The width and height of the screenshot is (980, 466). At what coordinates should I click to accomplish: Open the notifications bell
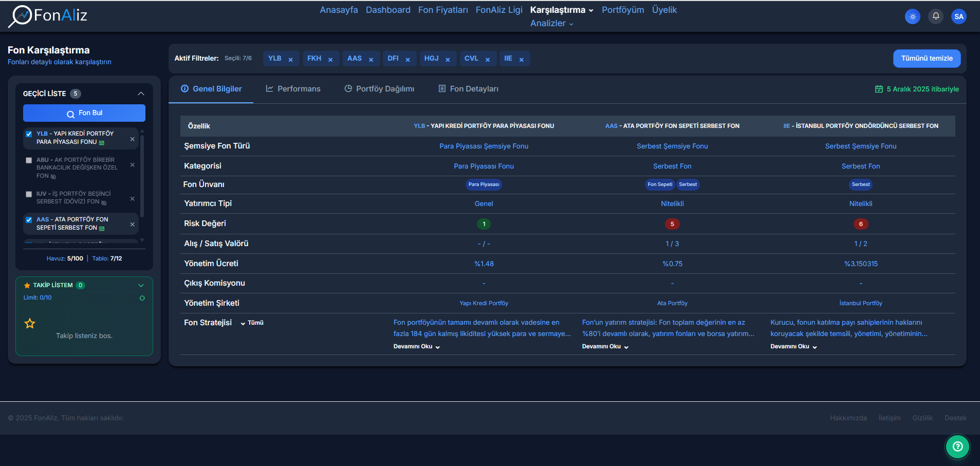(936, 16)
